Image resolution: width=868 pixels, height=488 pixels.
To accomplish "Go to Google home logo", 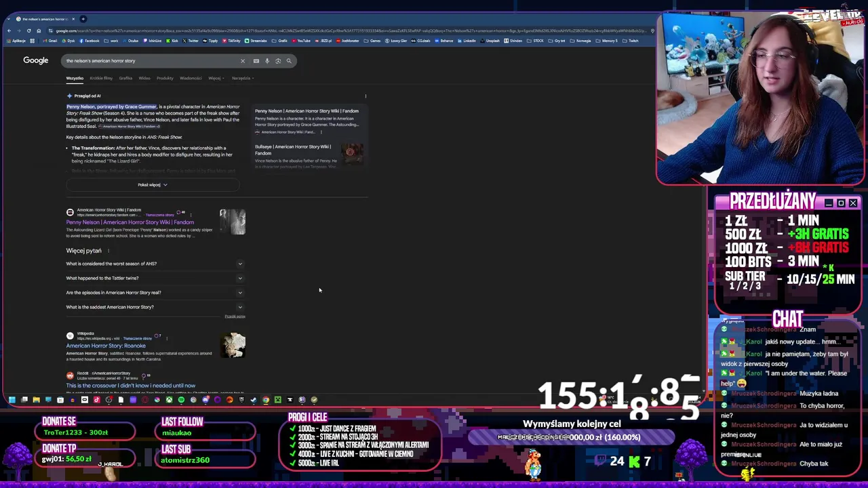I will 36,60.
